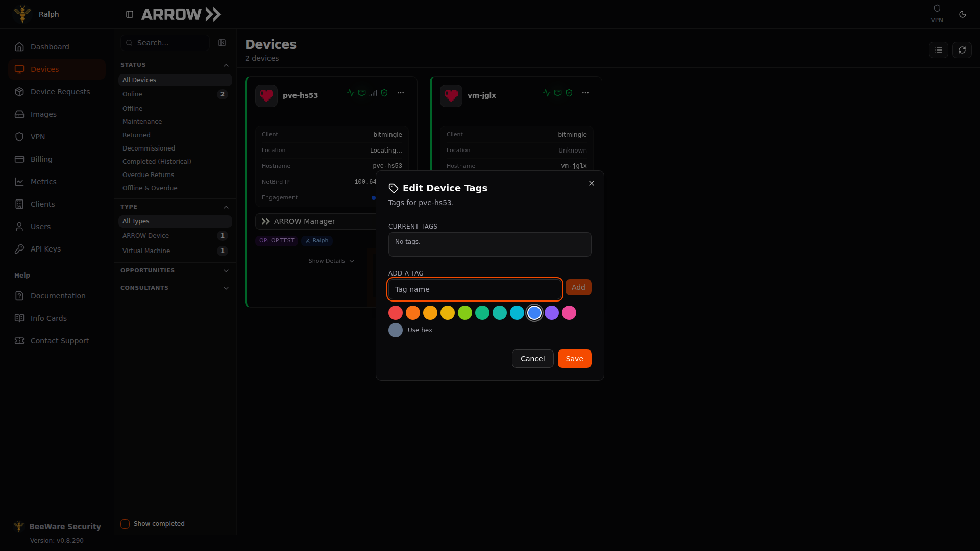Expand the OPPORTUNITIES section

pyautogui.click(x=175, y=271)
